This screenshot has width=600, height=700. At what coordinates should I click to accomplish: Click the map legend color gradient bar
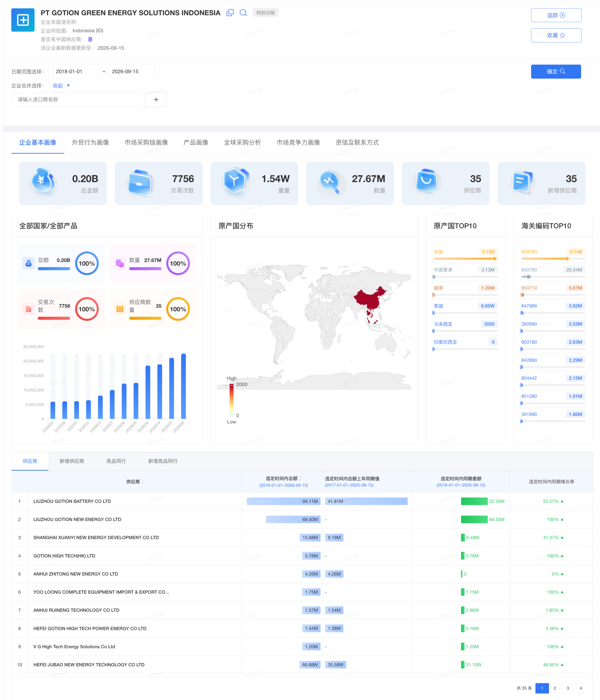pyautogui.click(x=232, y=400)
